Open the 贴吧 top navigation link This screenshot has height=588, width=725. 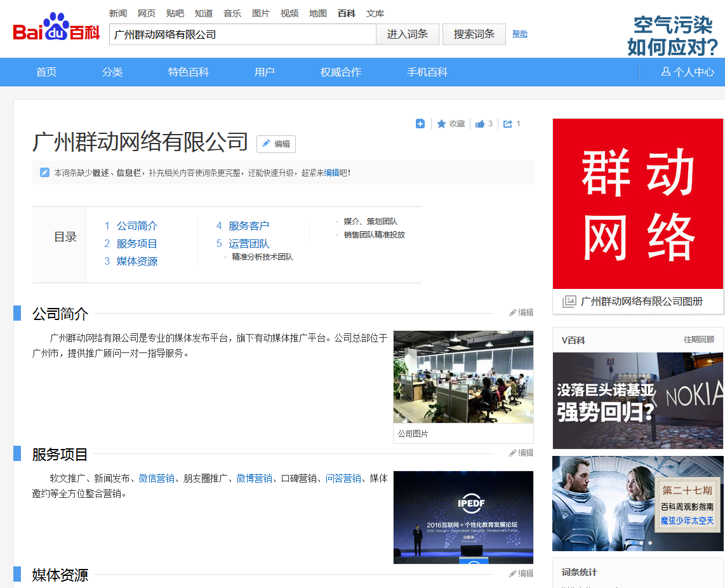[x=175, y=13]
